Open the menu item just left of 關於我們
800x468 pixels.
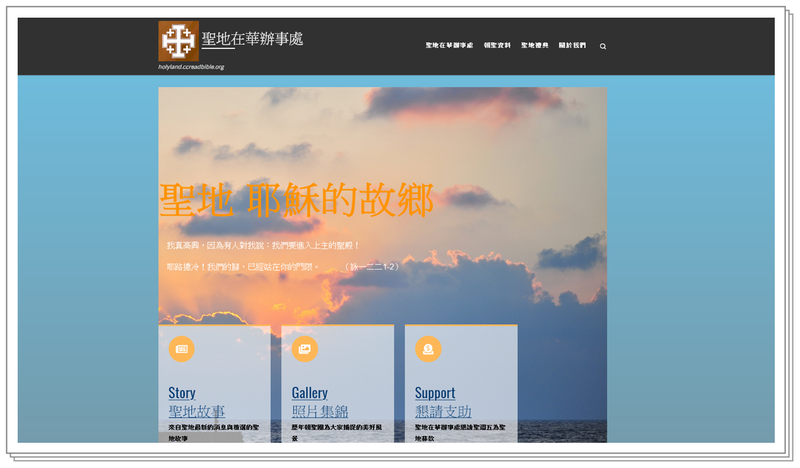(x=534, y=45)
